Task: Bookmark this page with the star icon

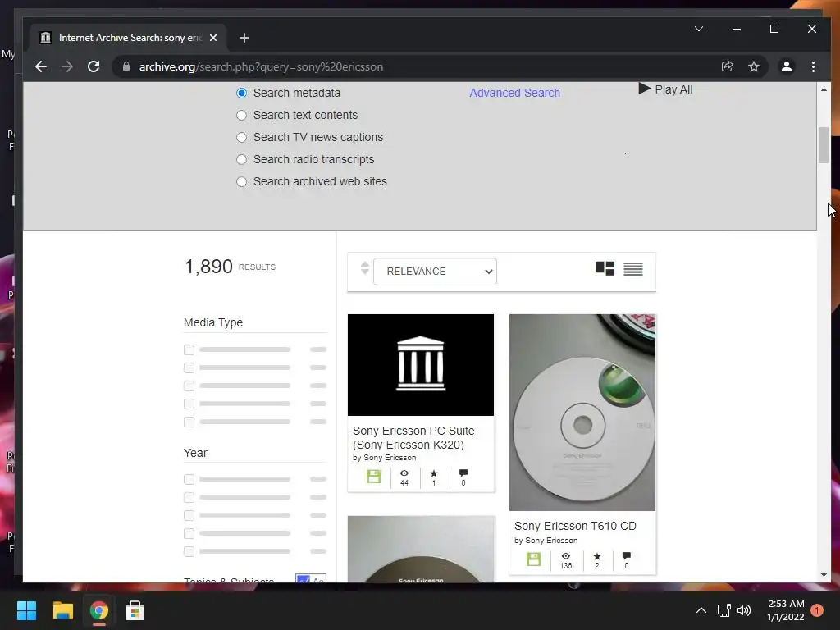Action: pyautogui.click(x=754, y=66)
